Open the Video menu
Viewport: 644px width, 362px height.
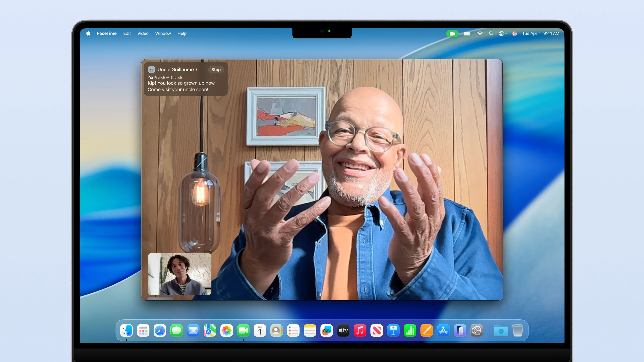[143, 34]
